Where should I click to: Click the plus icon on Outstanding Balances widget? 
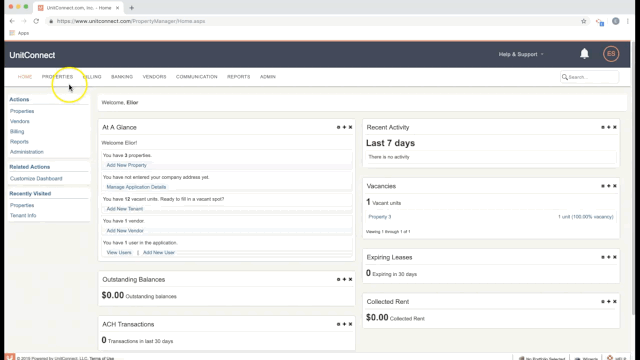[344, 280]
